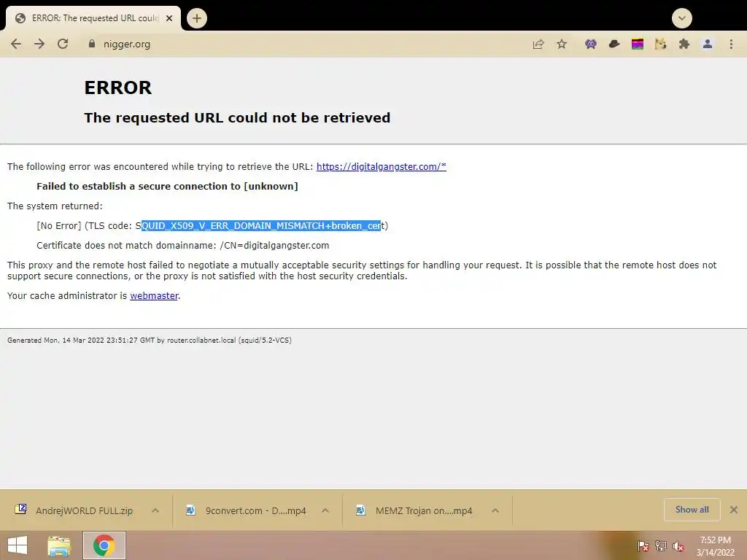Viewport: 747px width, 560px height.
Task: Open MEMZ Trojan mp4 download
Action: 417,510
